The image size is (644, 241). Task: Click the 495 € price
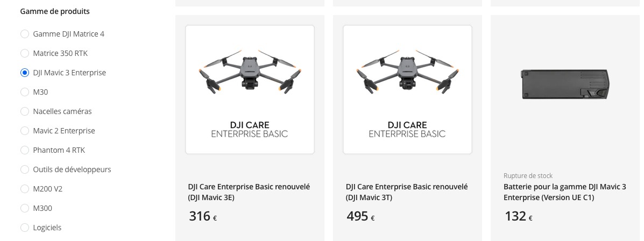tap(360, 216)
